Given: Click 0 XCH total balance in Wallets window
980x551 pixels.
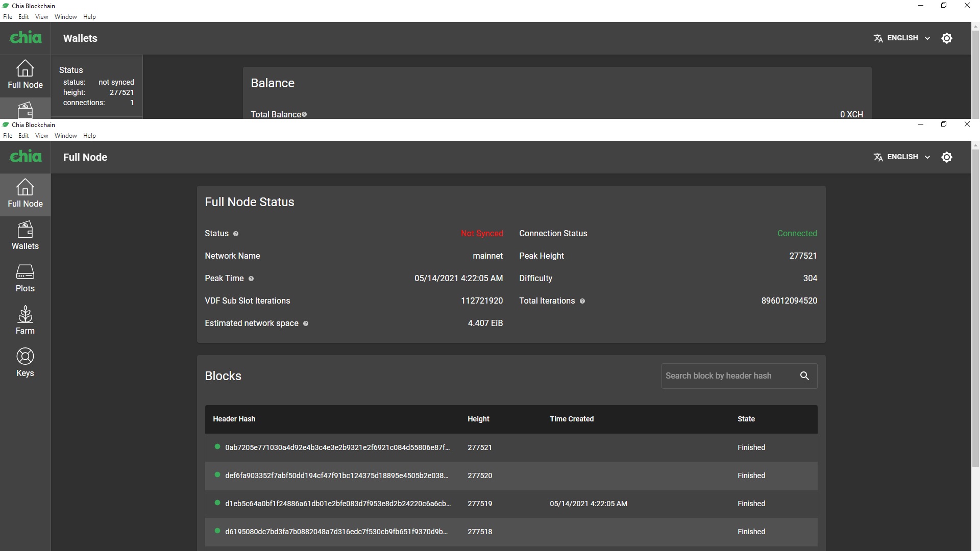Looking at the screenshot, I should click(x=851, y=114).
